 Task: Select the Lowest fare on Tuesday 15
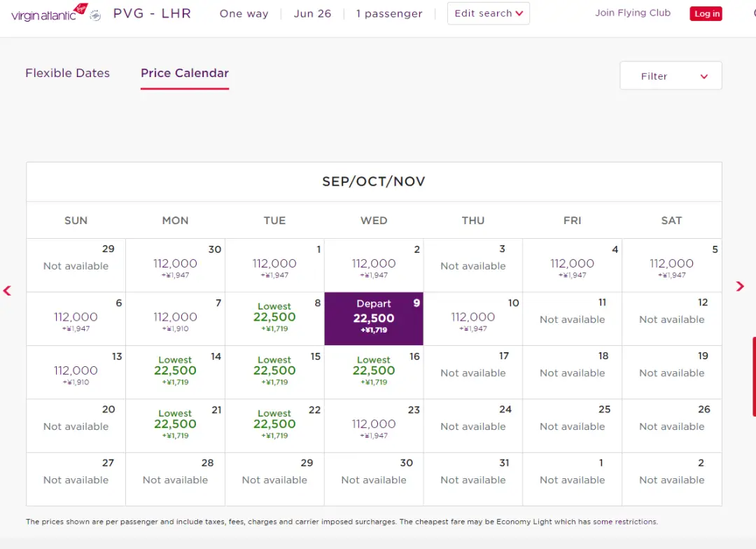(x=274, y=371)
